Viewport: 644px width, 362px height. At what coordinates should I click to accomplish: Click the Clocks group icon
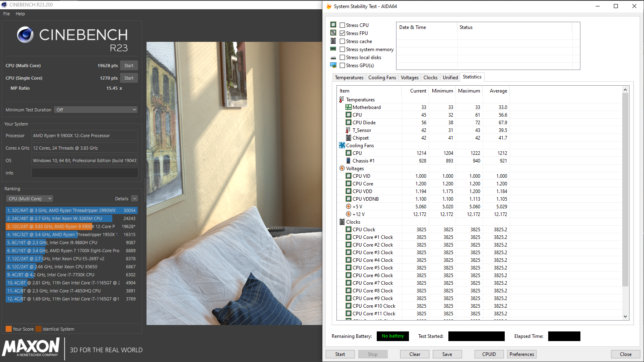pos(342,222)
